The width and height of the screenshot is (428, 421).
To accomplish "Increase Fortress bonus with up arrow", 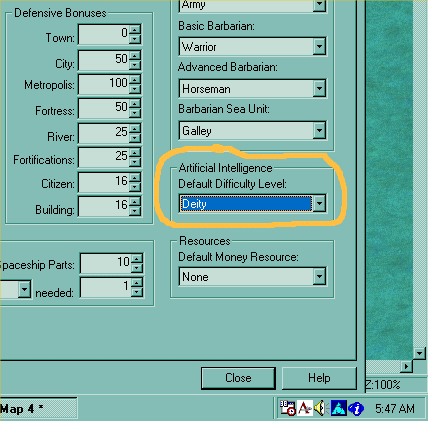I will [135, 104].
